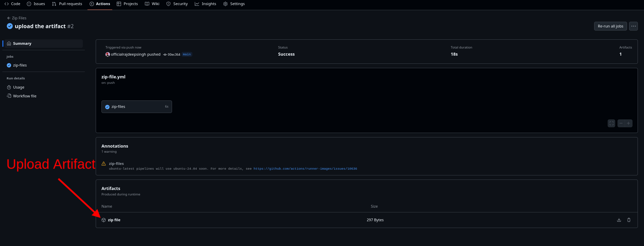Delete the zip file artifact
Image resolution: width=644 pixels, height=246 pixels.
click(629, 220)
